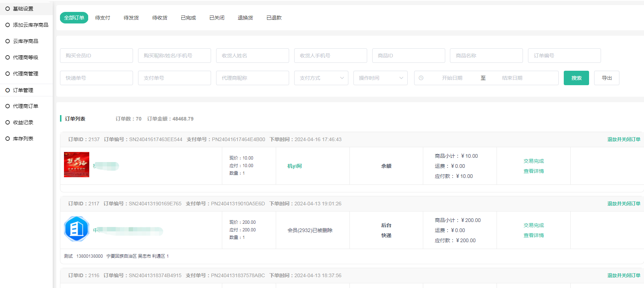Click 退款并关闭订单 for order 2137
644x288 pixels.
[623, 139]
